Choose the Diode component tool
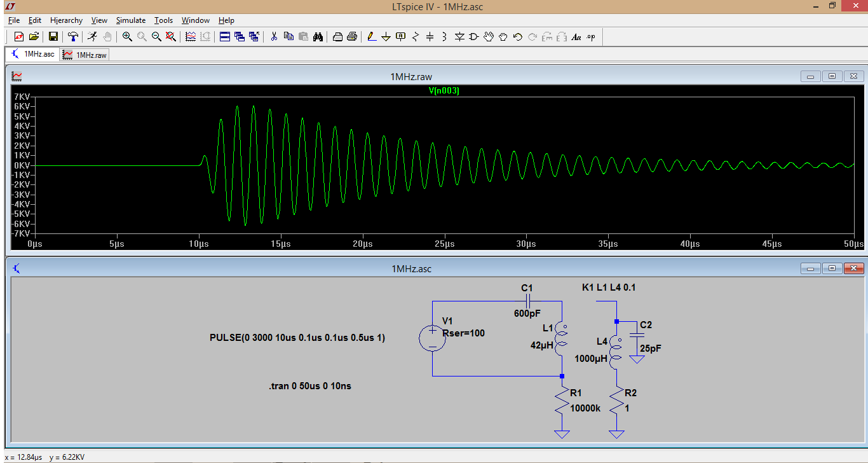 (459, 37)
